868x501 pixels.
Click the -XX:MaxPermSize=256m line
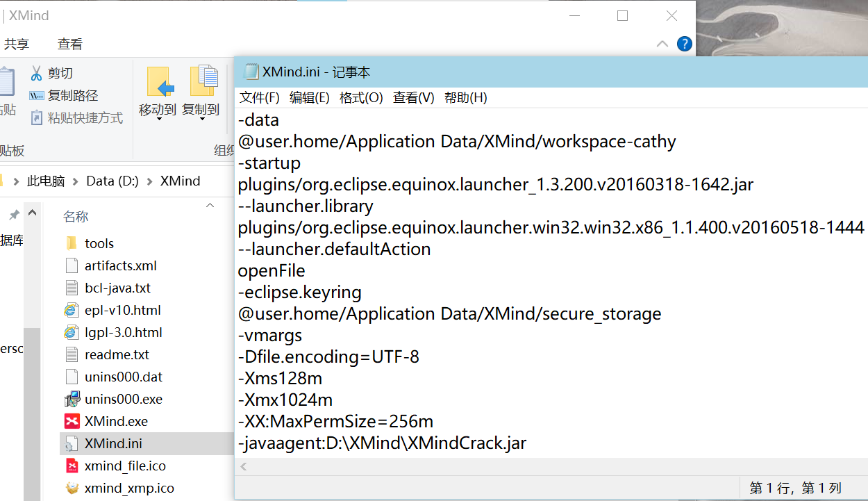(336, 421)
